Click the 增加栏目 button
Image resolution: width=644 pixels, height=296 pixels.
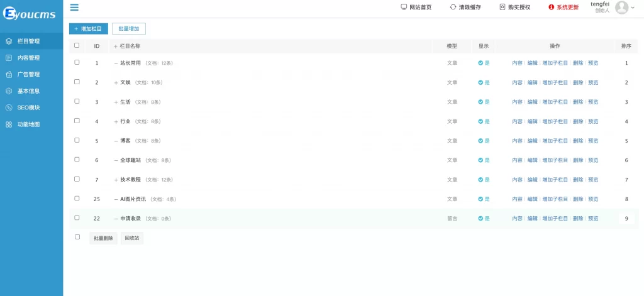[88, 28]
